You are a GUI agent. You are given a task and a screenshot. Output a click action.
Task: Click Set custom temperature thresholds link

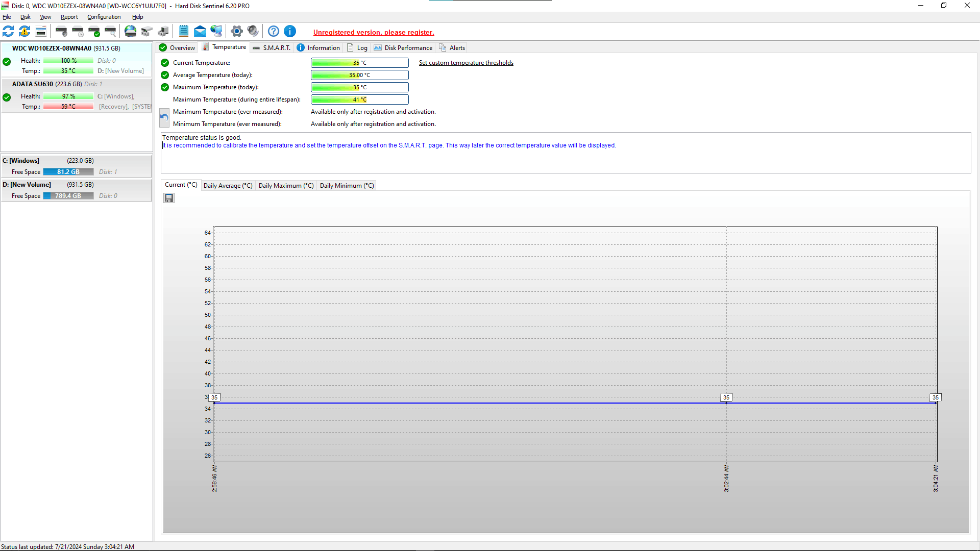click(466, 63)
